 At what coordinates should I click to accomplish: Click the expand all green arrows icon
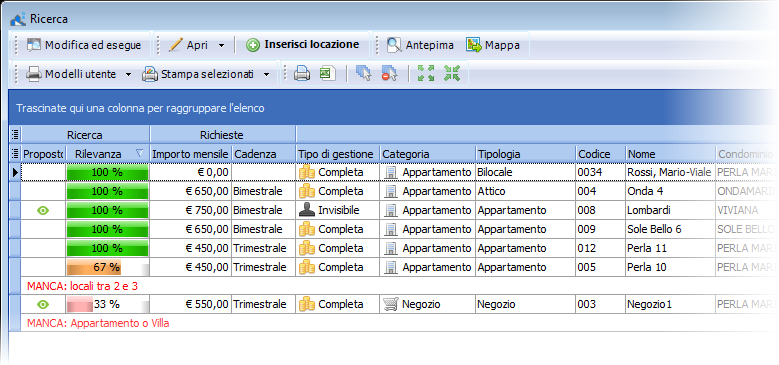tap(426, 73)
